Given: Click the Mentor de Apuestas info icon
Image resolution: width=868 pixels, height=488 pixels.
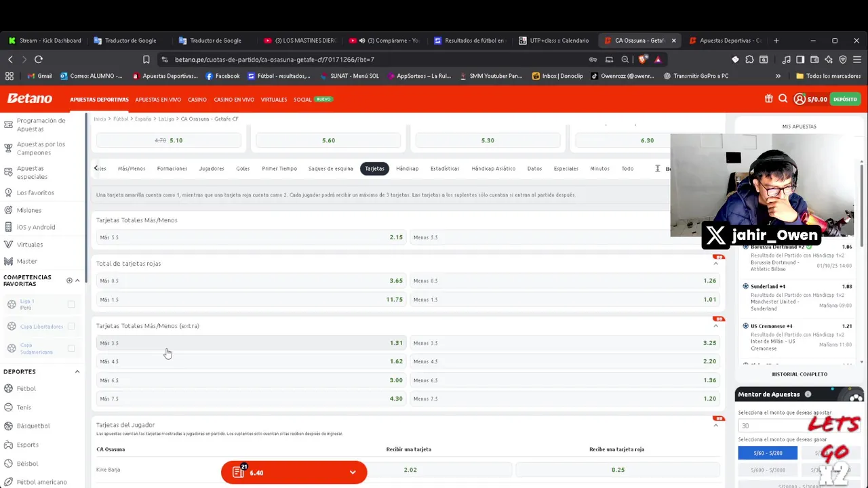Looking at the screenshot, I should [x=808, y=394].
